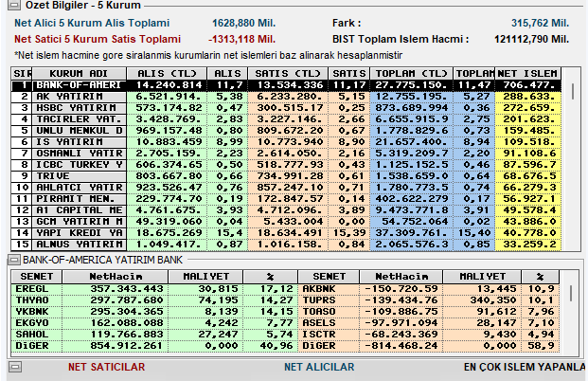
Task: Click net hacim value 357.343.443 for EREGL
Action: [x=116, y=289]
